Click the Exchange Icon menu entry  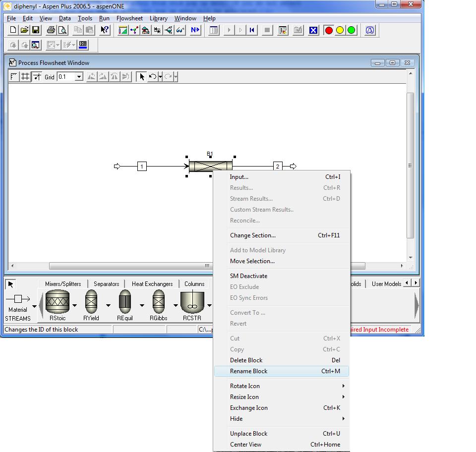click(x=282, y=408)
